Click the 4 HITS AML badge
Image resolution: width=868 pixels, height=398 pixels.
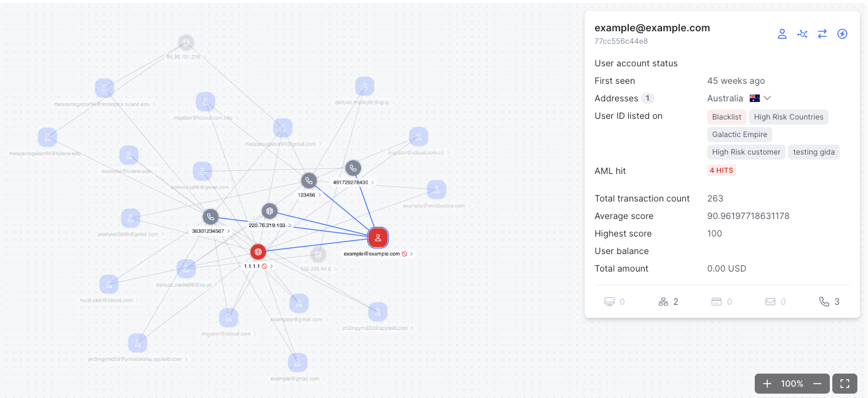[721, 170]
